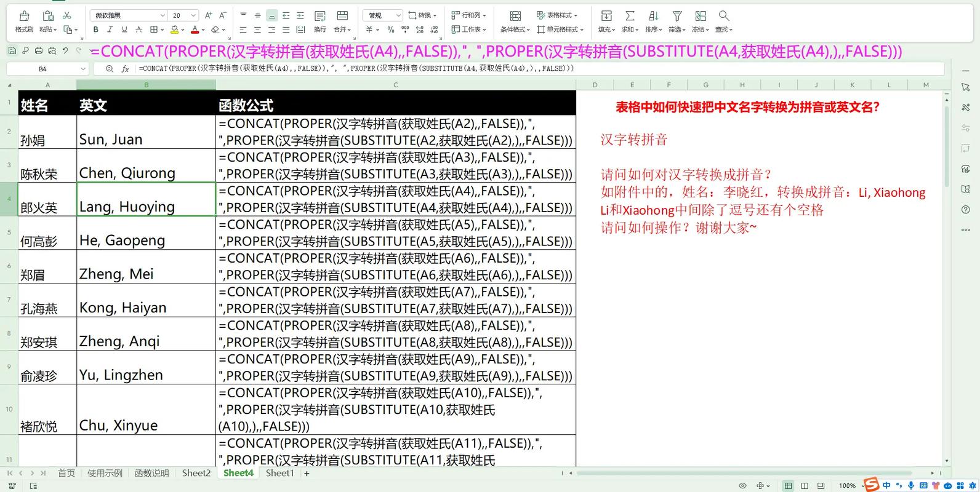This screenshot has height=492, width=980.
Task: Click the Sum (求和) button
Action: [x=630, y=21]
